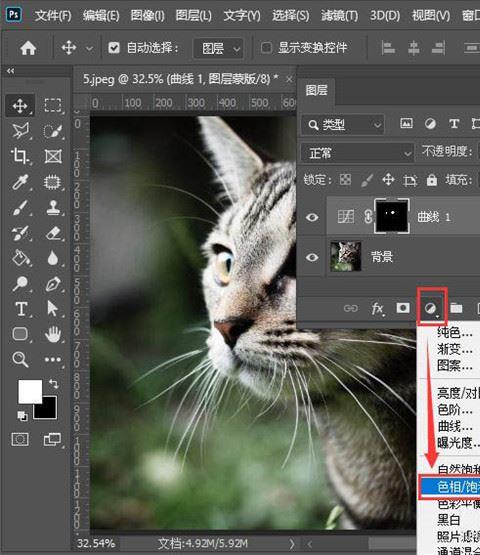Choose Curves from adjustment menu

pos(455,426)
